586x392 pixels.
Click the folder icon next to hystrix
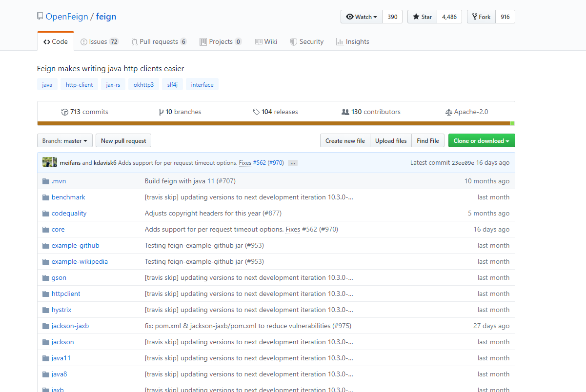point(46,310)
